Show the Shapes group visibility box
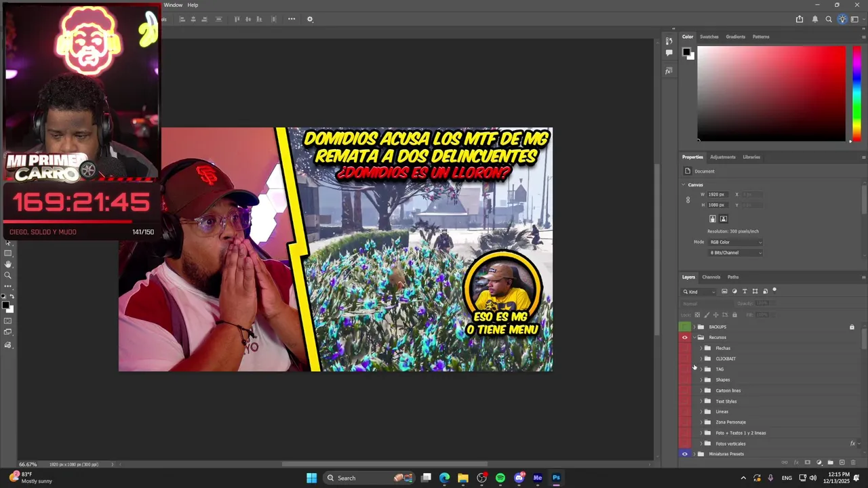Screen dimensions: 868x488 click(x=685, y=380)
